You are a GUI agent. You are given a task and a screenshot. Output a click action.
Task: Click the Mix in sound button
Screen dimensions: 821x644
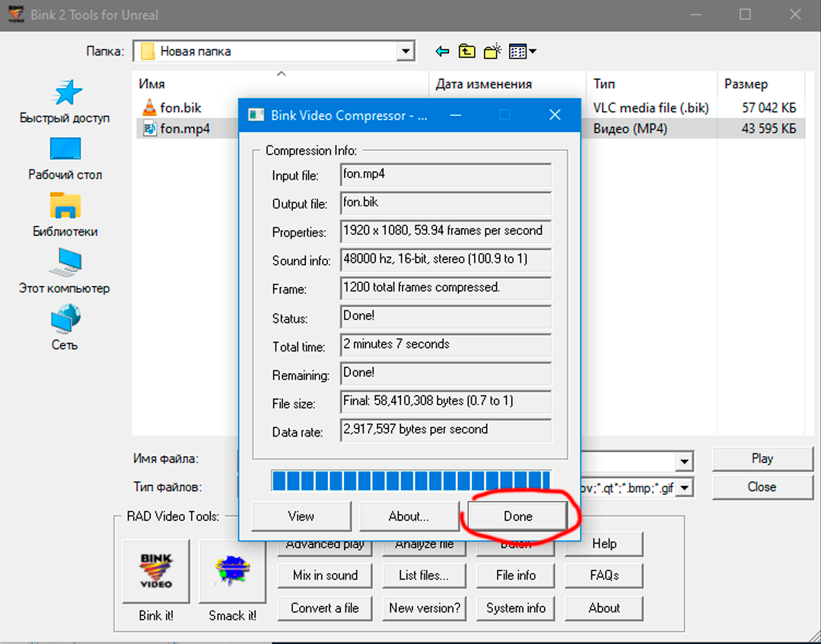tap(325, 575)
